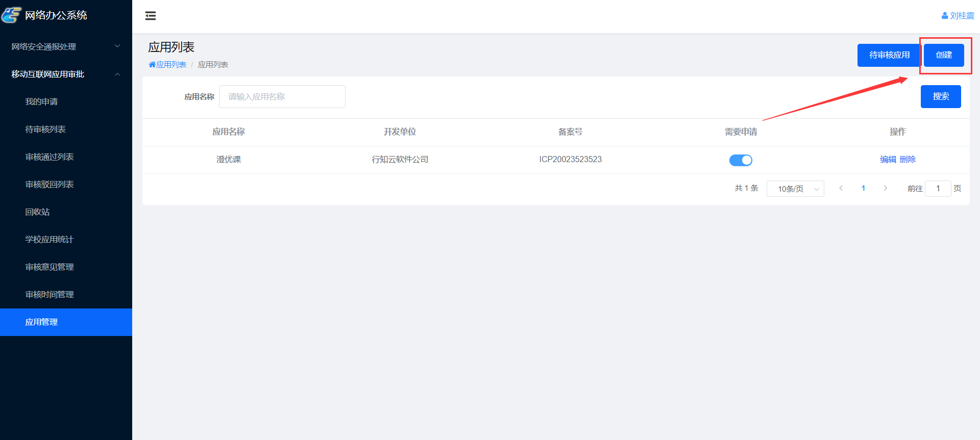980x440 pixels.
Task: Click 删除 for the 澄优课 row
Action: [x=908, y=159]
